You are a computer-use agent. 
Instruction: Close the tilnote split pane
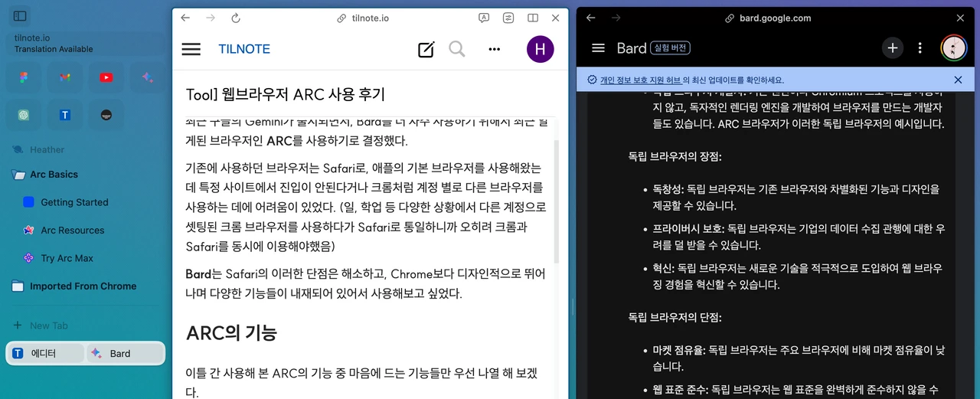click(556, 18)
